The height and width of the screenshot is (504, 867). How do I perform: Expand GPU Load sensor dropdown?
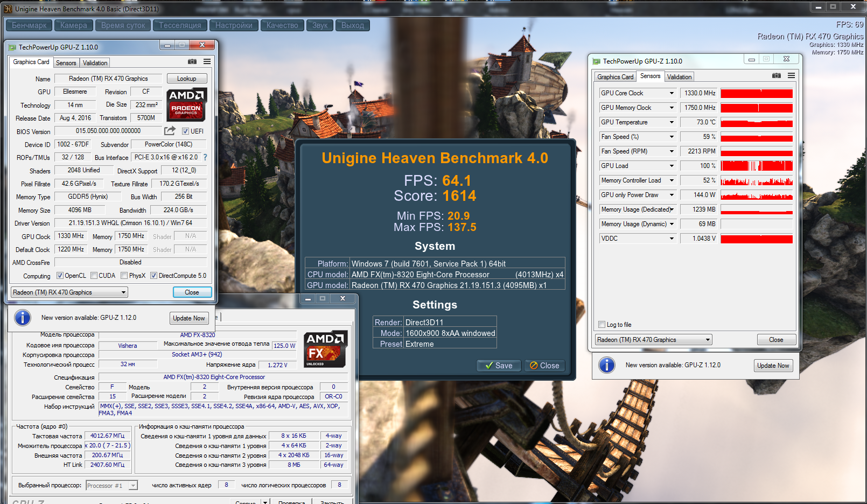(672, 166)
